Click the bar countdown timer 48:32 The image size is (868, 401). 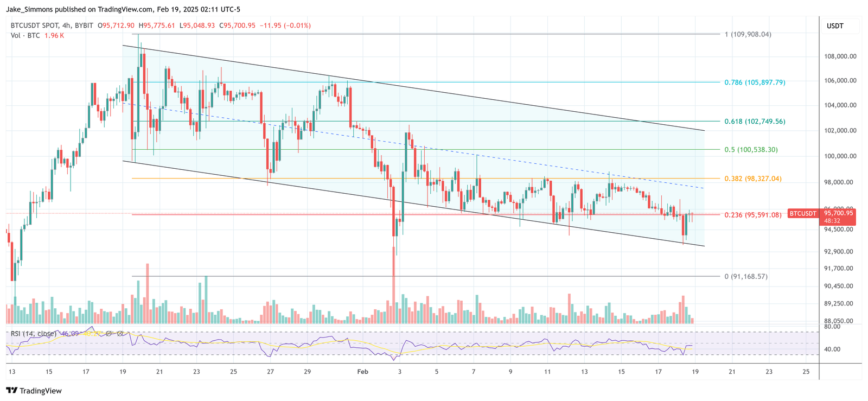[832, 221]
